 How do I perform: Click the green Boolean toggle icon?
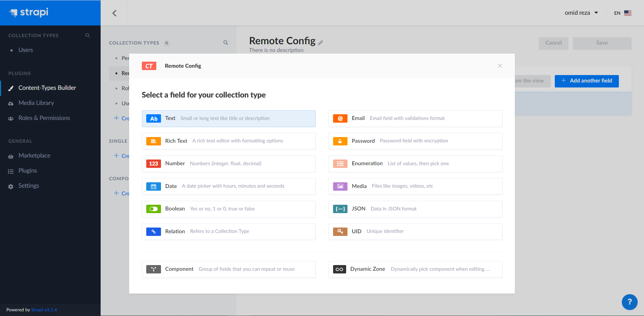154,209
